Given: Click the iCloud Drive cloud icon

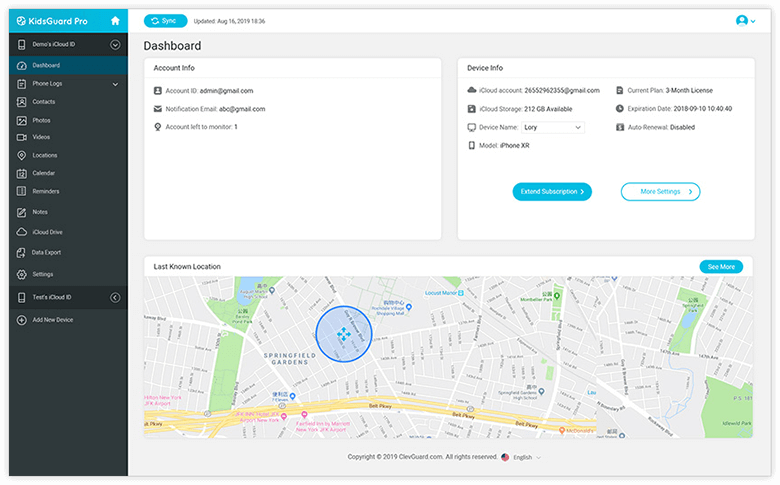Looking at the screenshot, I should pos(21,232).
